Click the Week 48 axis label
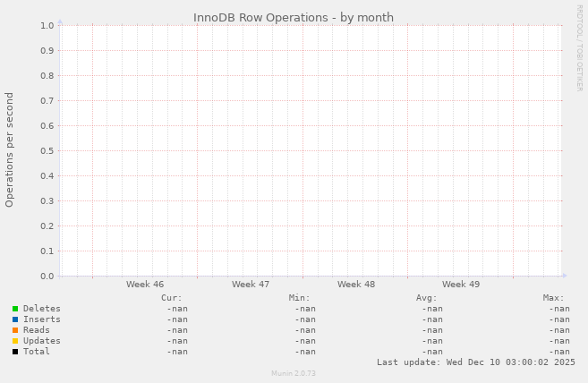588x383 pixels. coord(356,285)
